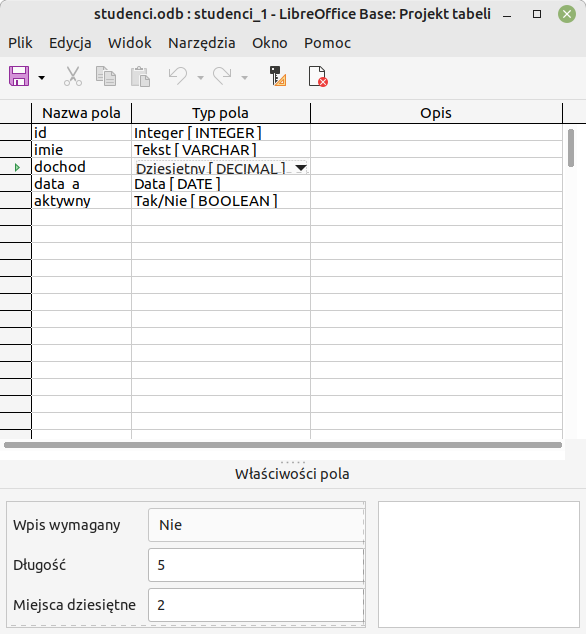This screenshot has width=586, height=634.
Task: Minimize the Projekt tabeli window
Action: [507, 15]
